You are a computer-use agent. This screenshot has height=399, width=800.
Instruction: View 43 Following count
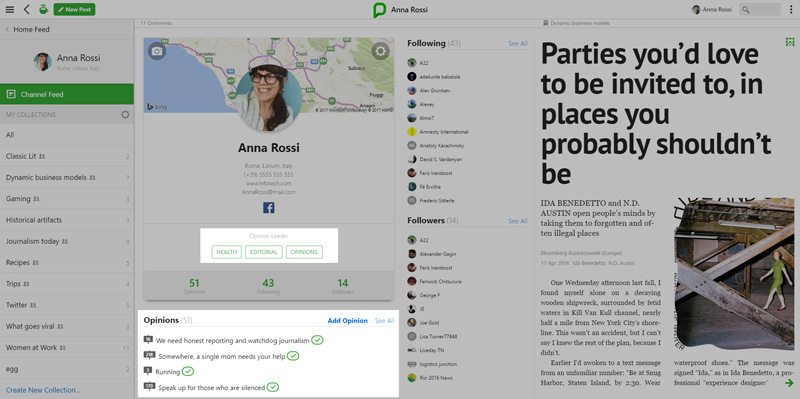pos(268,286)
